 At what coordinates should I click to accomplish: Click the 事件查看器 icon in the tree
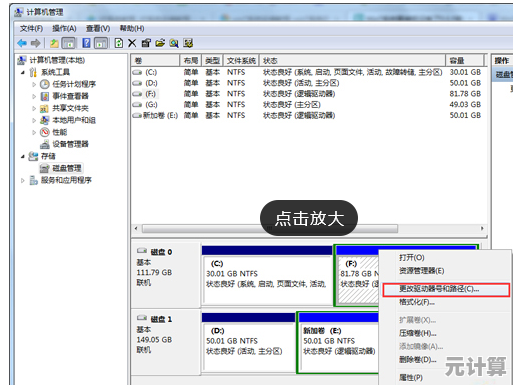tap(45, 96)
